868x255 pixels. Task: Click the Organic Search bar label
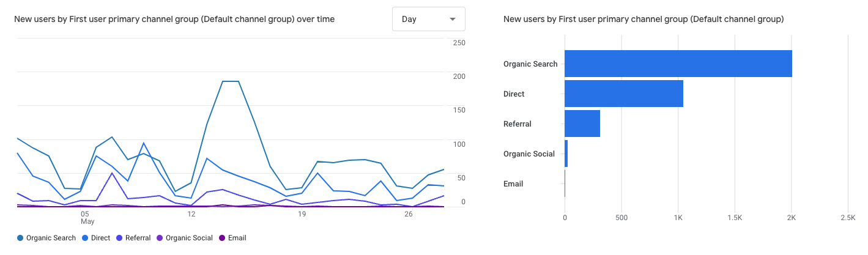click(x=530, y=64)
